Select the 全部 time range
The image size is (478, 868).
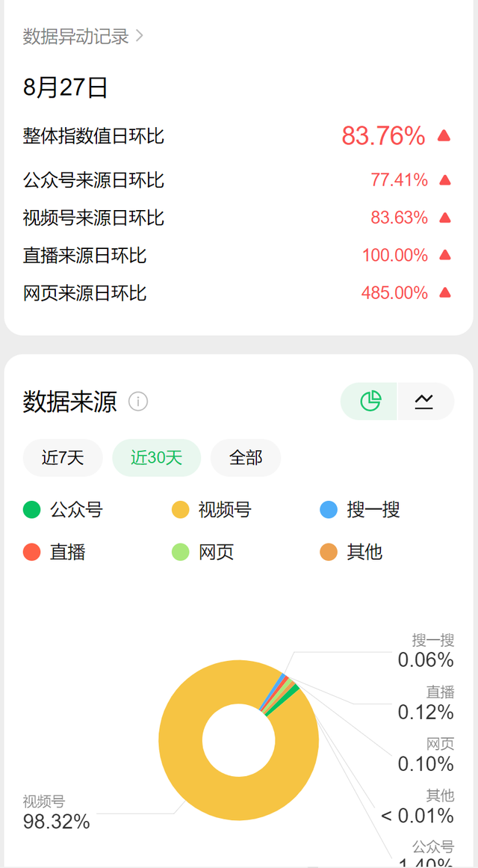(246, 458)
